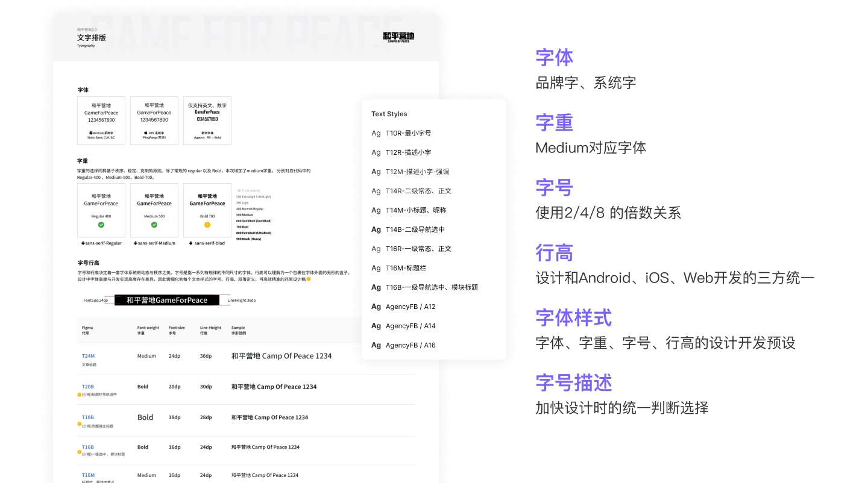Click the 和平营地 Camp of Peace logo
This screenshot has width=868, height=483.
click(x=398, y=37)
